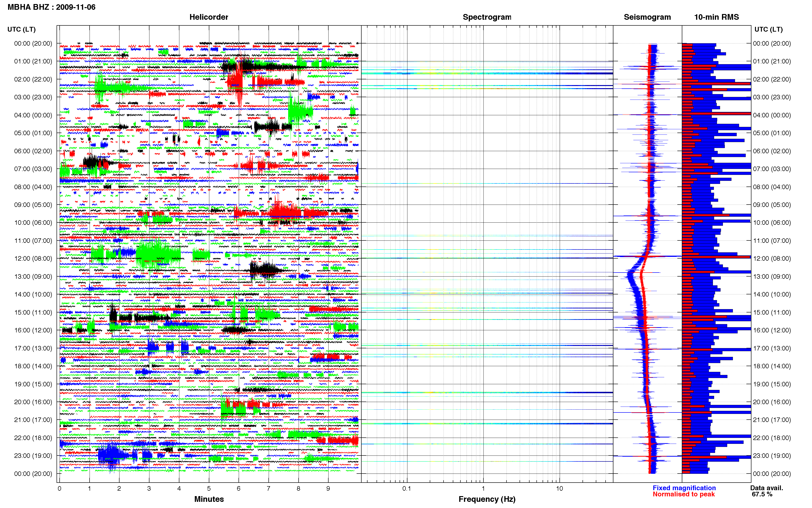Click the 'Fixed magnification' legend entry

[x=684, y=488]
